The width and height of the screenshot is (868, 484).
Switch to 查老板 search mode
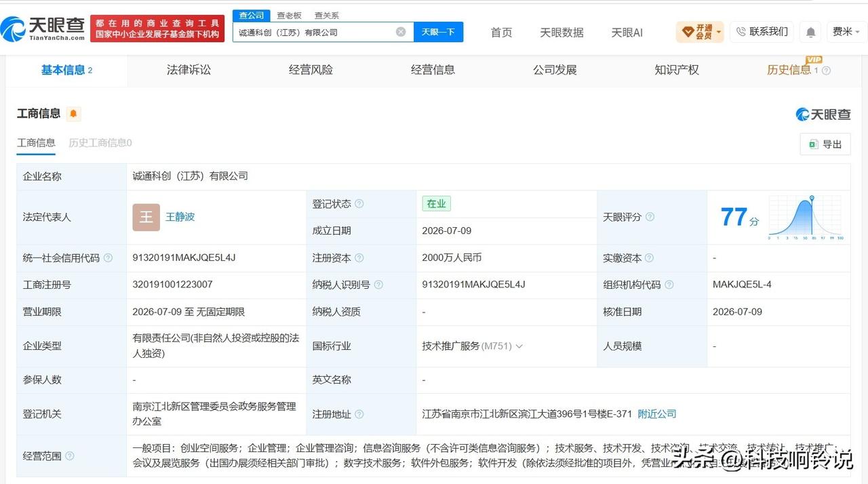[289, 15]
